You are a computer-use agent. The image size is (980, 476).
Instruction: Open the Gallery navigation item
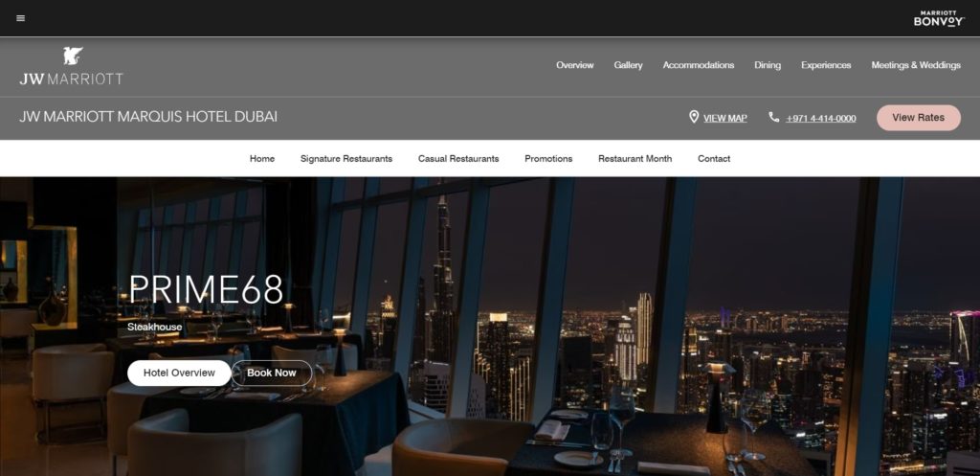coord(628,65)
